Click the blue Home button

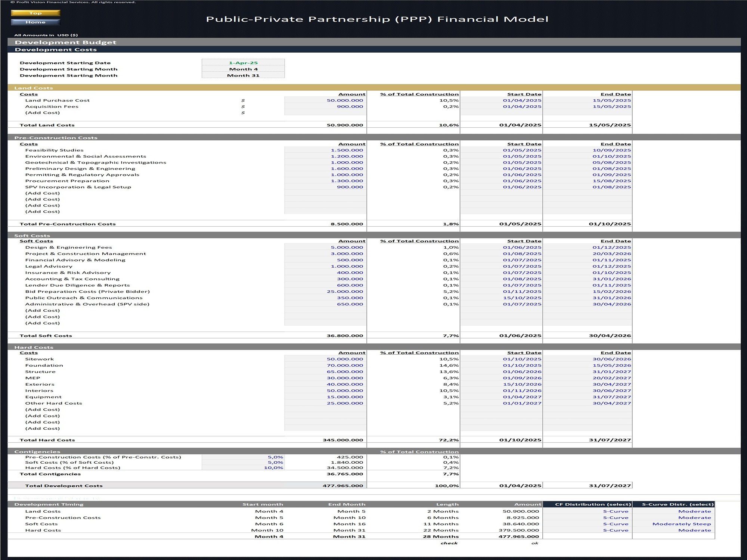[35, 22]
